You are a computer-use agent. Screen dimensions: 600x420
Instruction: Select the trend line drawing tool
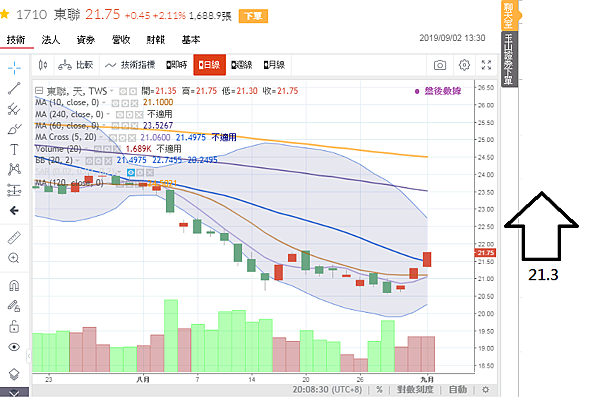tap(14, 88)
